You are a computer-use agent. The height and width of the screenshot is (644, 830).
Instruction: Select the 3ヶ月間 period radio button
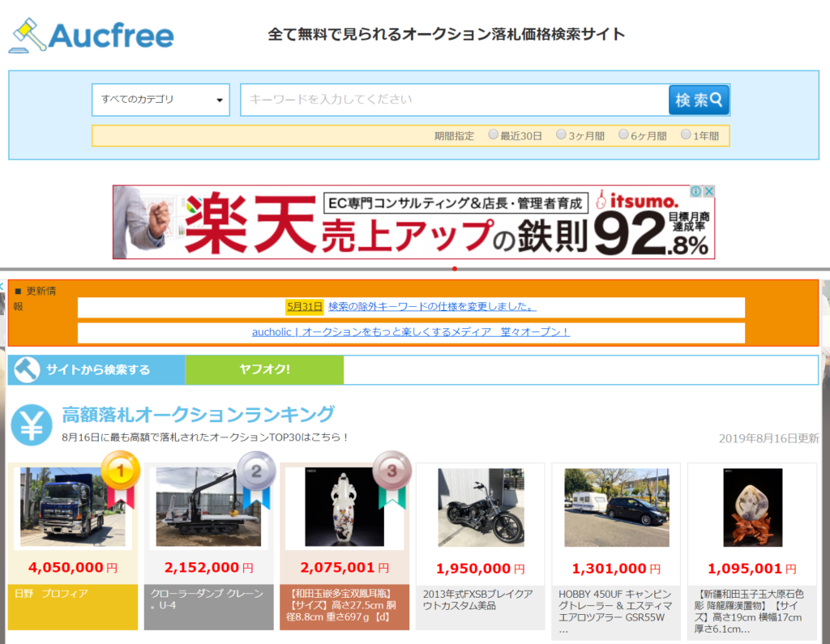pos(561,134)
